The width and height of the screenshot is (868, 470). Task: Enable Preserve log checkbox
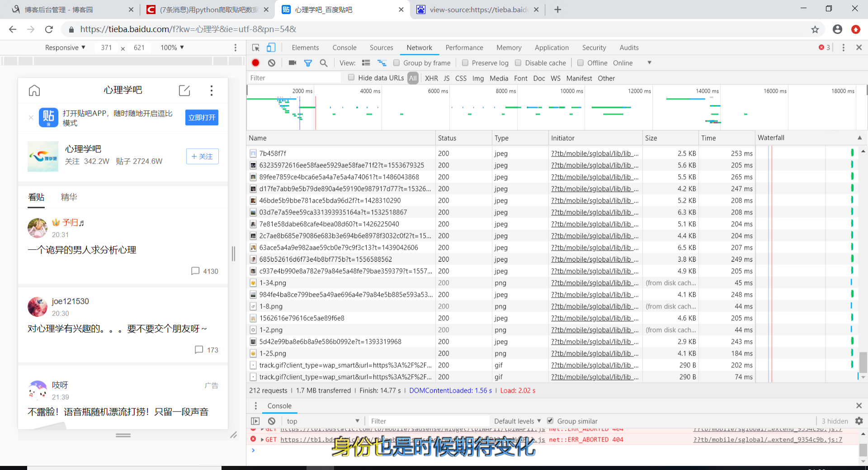click(465, 63)
